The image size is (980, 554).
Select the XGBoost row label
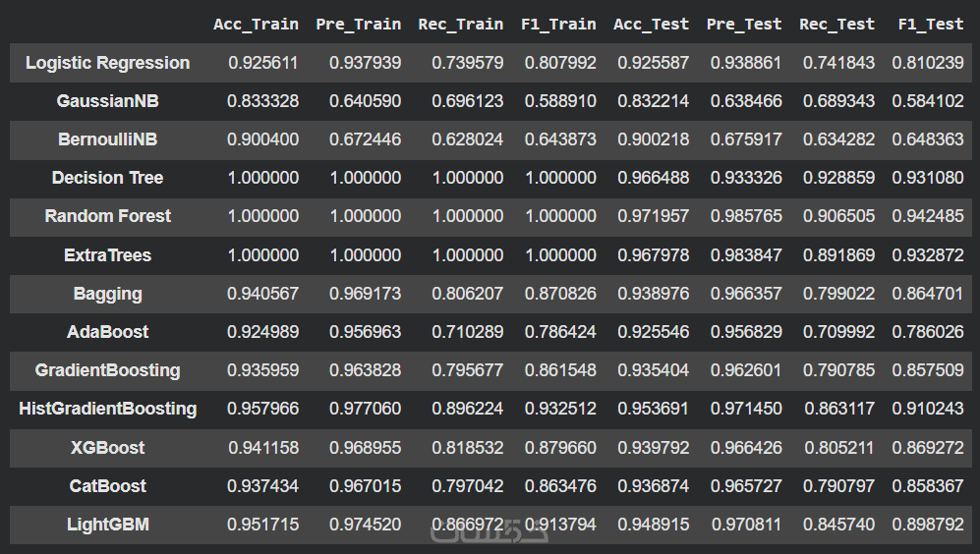coord(107,447)
